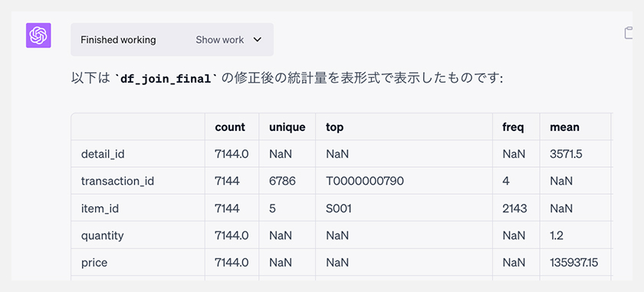644x292 pixels.
Task: Click the Finished working status box
Action: [172, 39]
